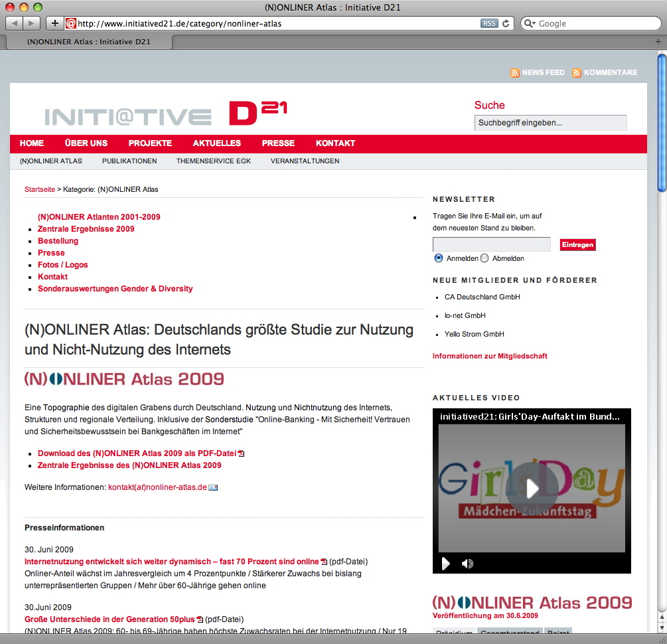Navigate forward using the forward arrow

tap(31, 23)
